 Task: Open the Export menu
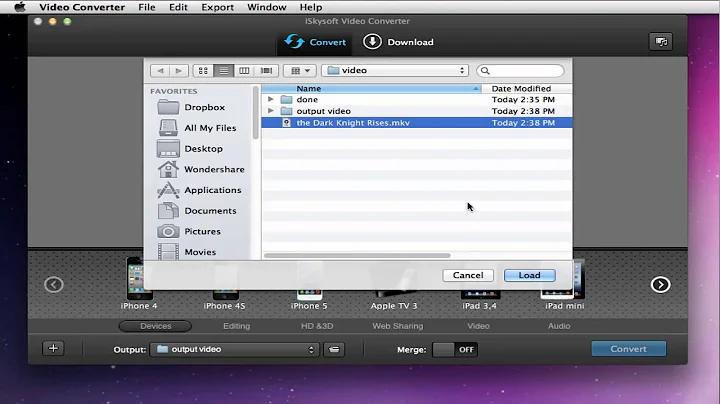(x=217, y=7)
